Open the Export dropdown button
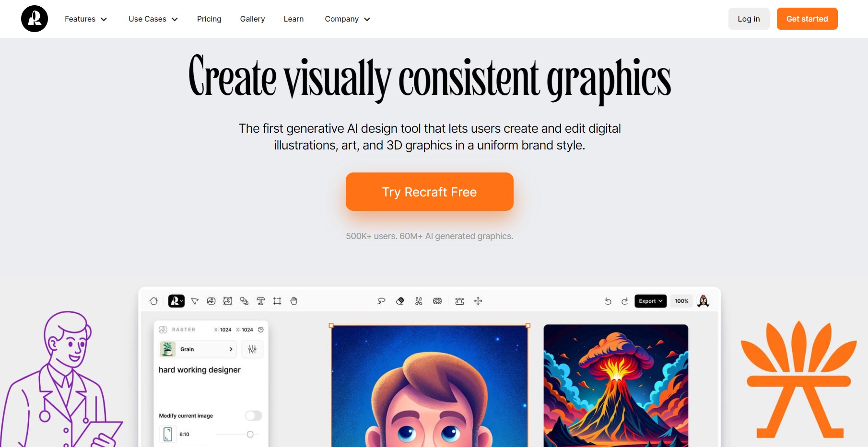Viewport: 868px width, 447px height. tap(650, 301)
